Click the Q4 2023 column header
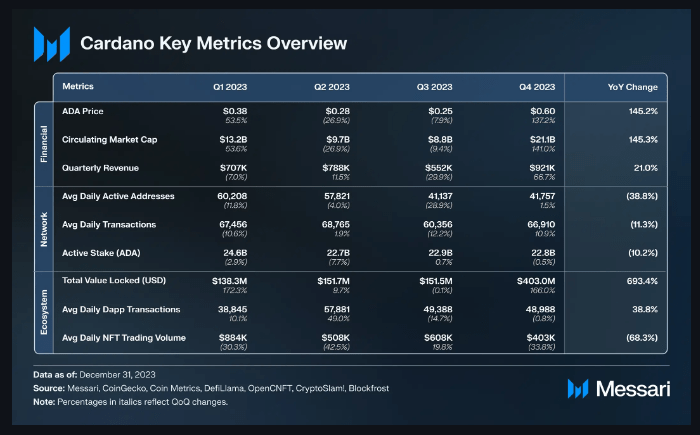The image size is (700, 435). pyautogui.click(x=538, y=86)
